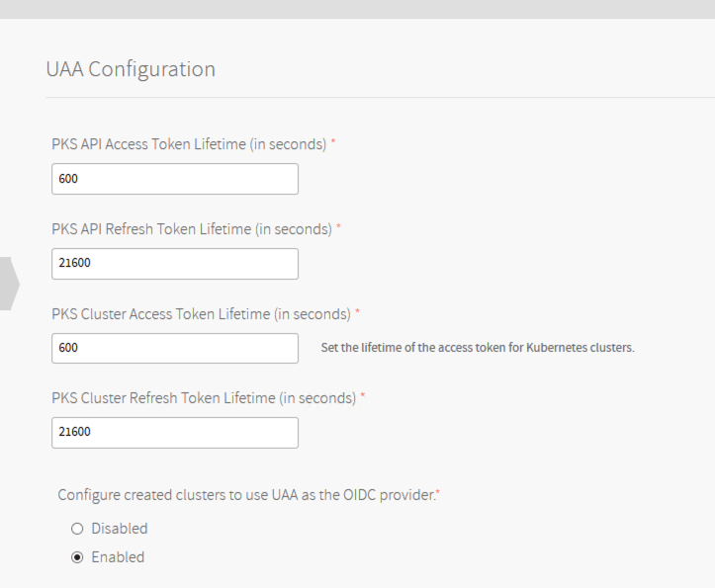This screenshot has width=715, height=588.
Task: Click the Kubernetes clusters access token help text
Action: pyautogui.click(x=478, y=348)
